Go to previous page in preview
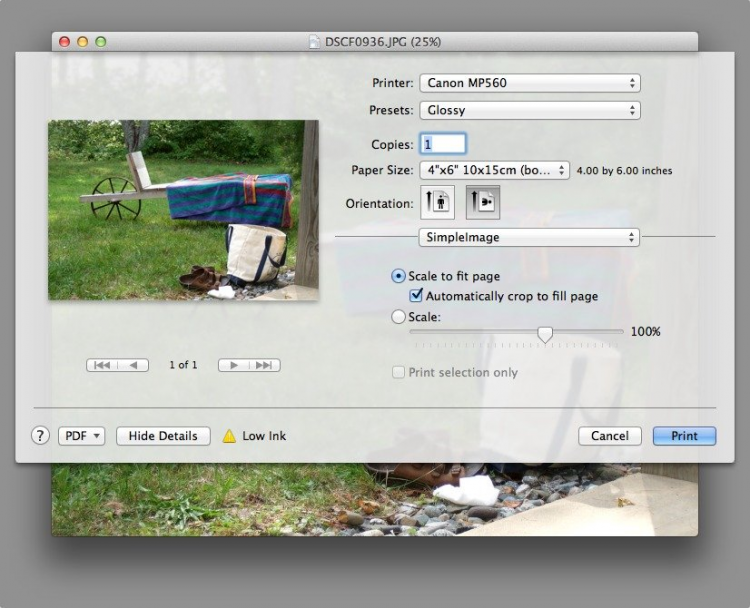This screenshot has width=750, height=608. (133, 365)
